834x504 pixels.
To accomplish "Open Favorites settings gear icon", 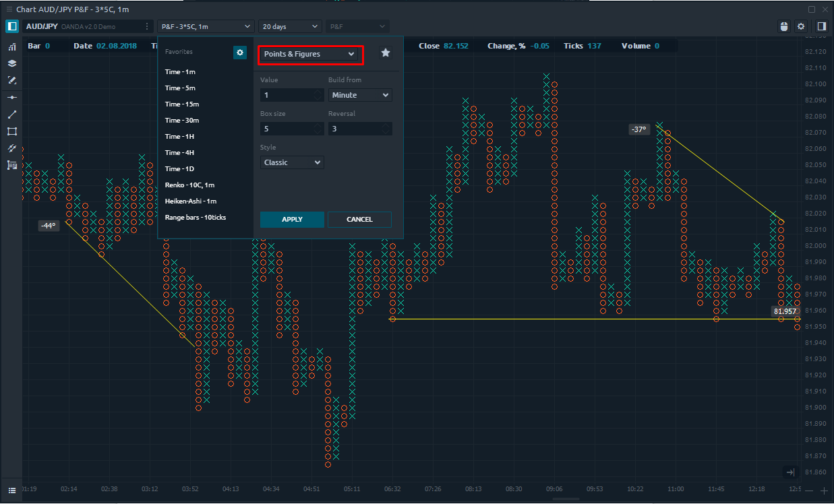I will click(239, 53).
